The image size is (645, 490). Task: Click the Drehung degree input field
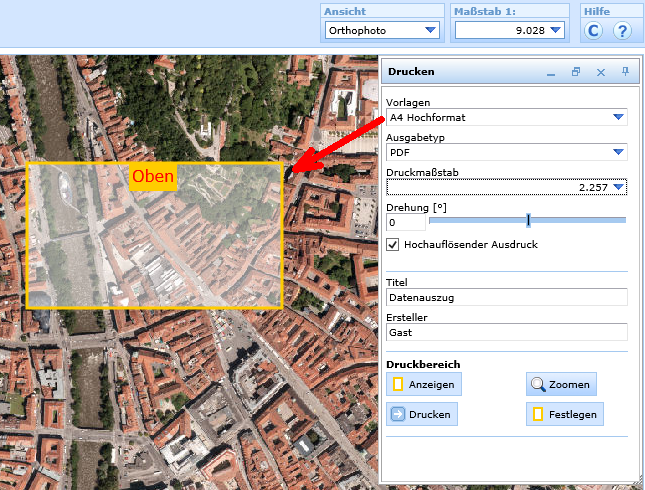[x=406, y=222]
